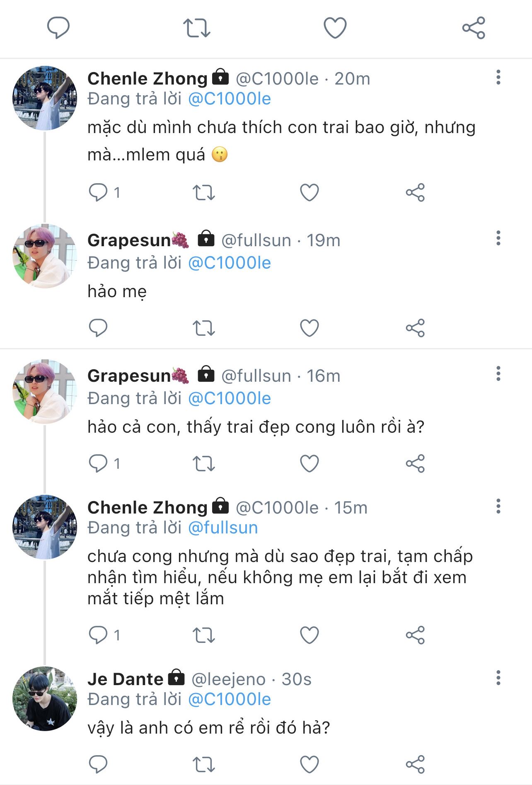Share Grapesun's "hảo mẹ" tweet
This screenshot has height=785, width=532.
[x=415, y=328]
